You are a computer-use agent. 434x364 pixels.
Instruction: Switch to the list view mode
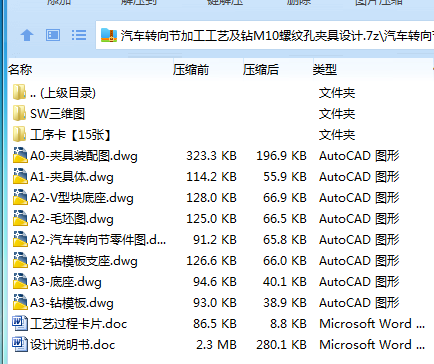[79, 35]
